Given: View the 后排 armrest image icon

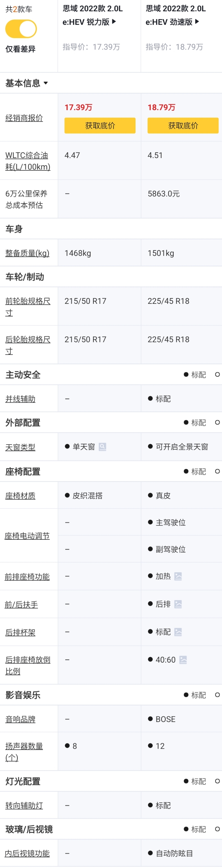Looking at the screenshot, I should (x=178, y=604).
